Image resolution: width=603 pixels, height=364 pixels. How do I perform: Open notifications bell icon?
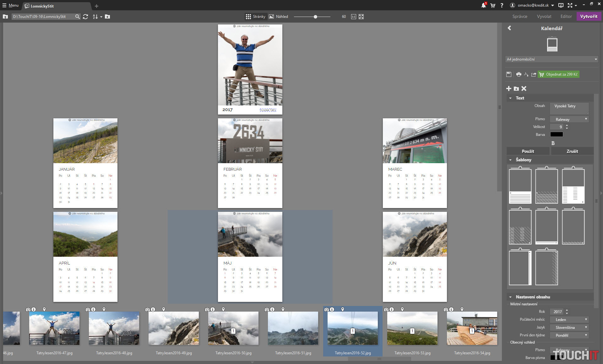pyautogui.click(x=483, y=5)
